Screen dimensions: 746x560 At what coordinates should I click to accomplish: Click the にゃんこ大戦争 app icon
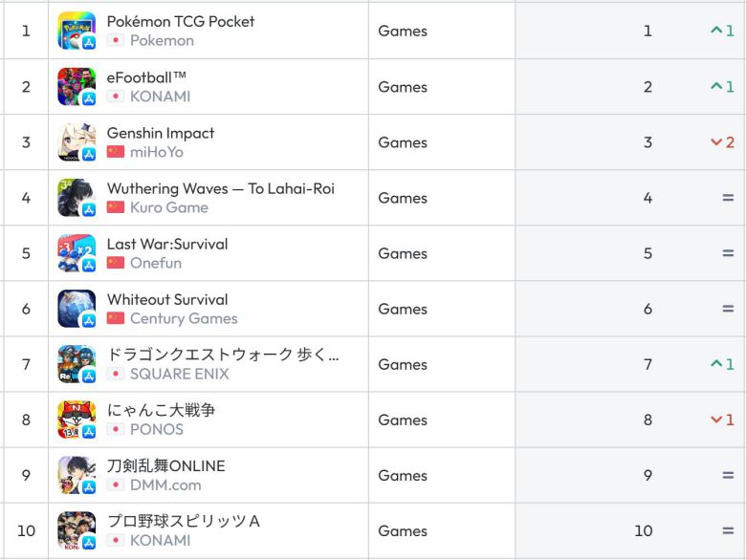77,419
